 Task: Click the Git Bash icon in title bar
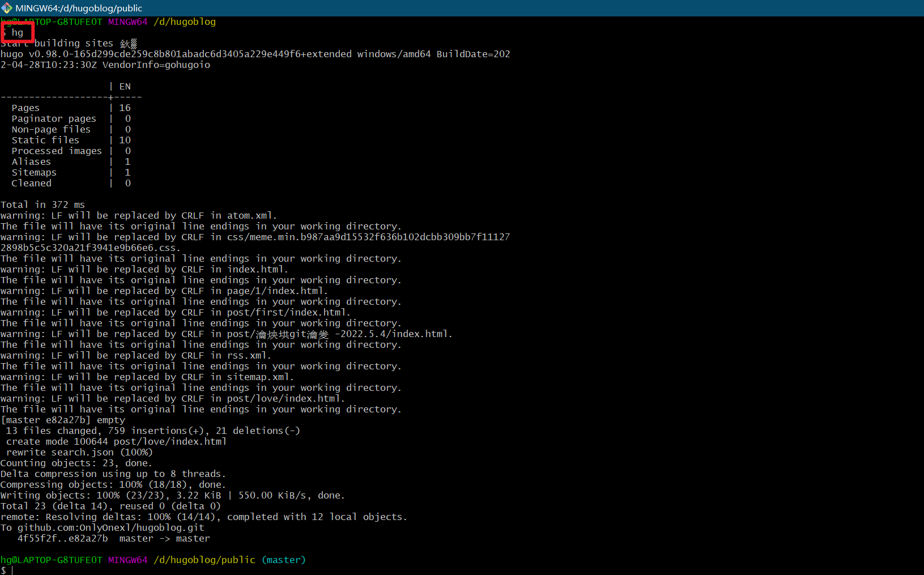(x=7, y=8)
